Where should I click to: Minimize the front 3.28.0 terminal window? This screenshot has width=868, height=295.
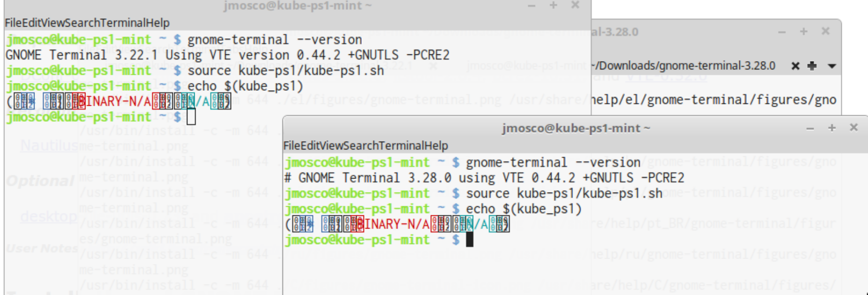coord(810,129)
